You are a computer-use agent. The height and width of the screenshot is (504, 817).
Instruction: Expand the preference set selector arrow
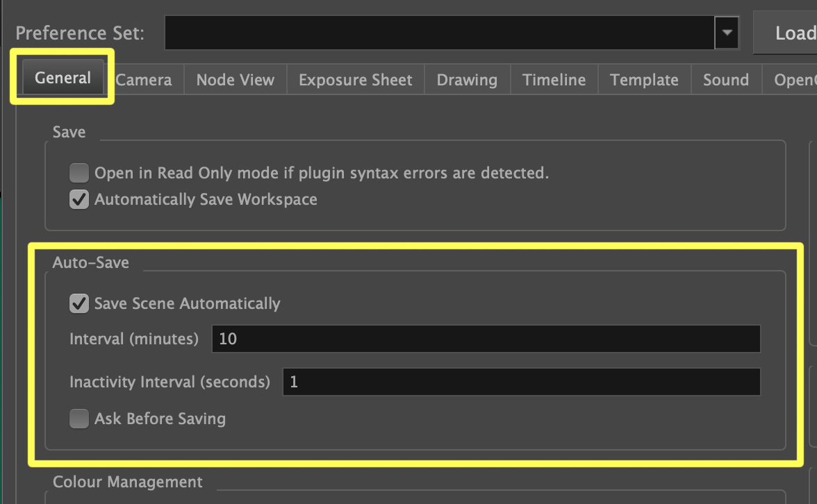click(727, 32)
